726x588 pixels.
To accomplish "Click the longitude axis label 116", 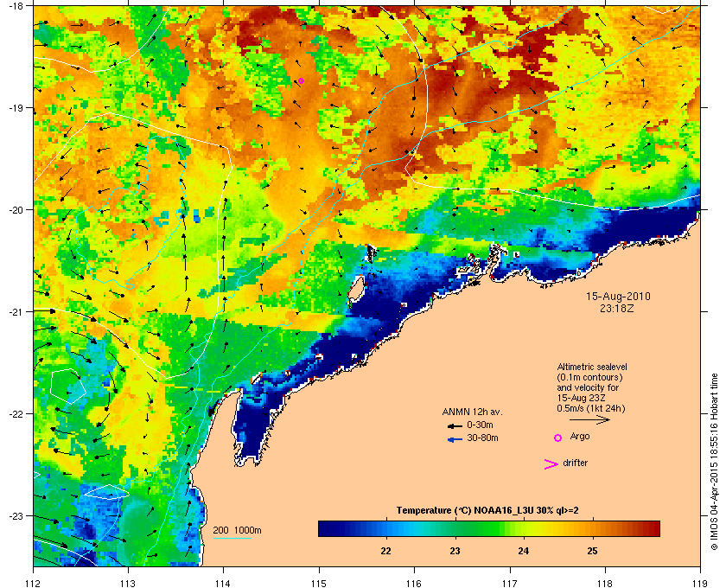I will (414, 584).
